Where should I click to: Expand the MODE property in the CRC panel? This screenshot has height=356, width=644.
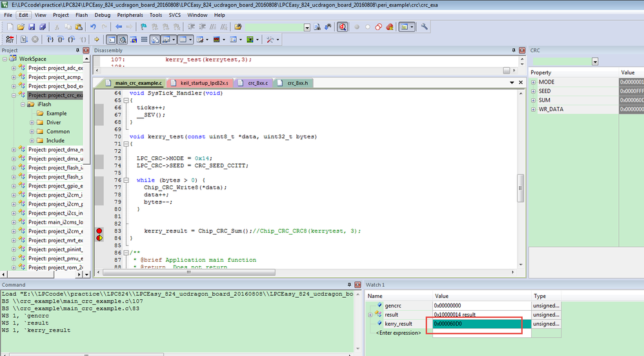pyautogui.click(x=533, y=82)
